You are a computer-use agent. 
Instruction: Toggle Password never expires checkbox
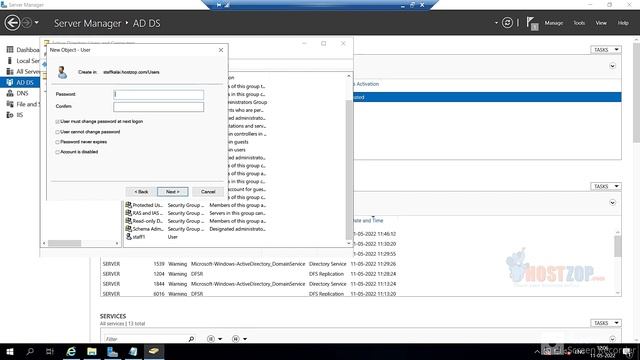[x=58, y=142]
